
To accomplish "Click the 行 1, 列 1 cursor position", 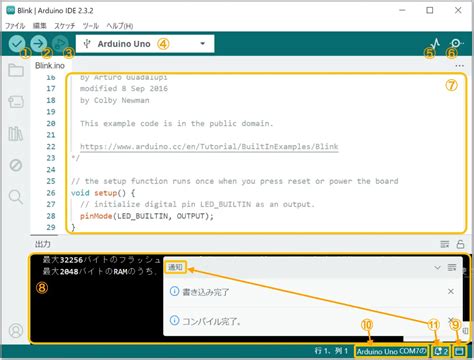I will pyautogui.click(x=331, y=351).
